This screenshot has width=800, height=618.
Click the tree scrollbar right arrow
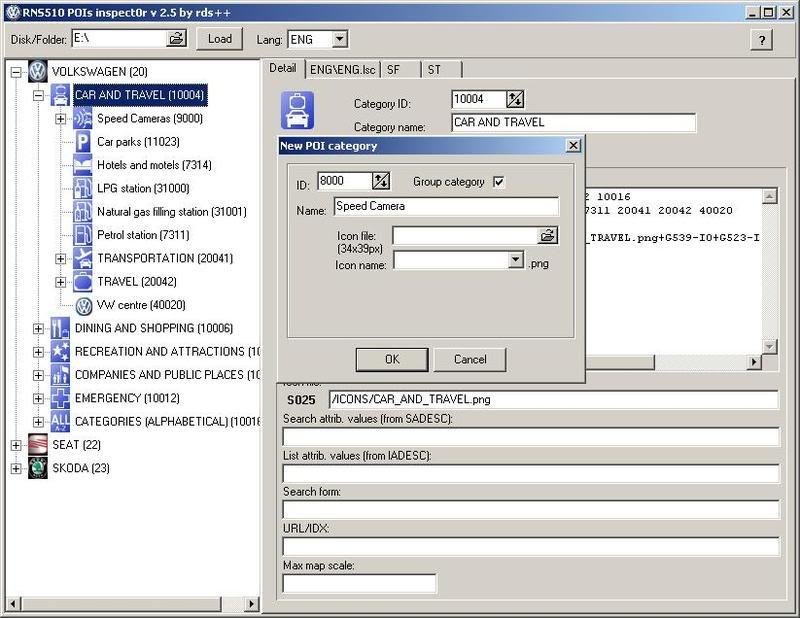pyautogui.click(x=251, y=604)
